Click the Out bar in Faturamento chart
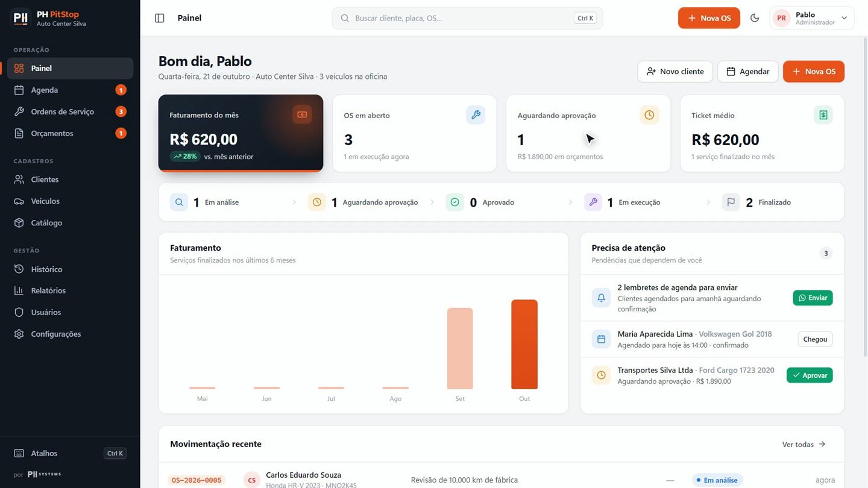The width and height of the screenshot is (868, 488). click(x=524, y=345)
